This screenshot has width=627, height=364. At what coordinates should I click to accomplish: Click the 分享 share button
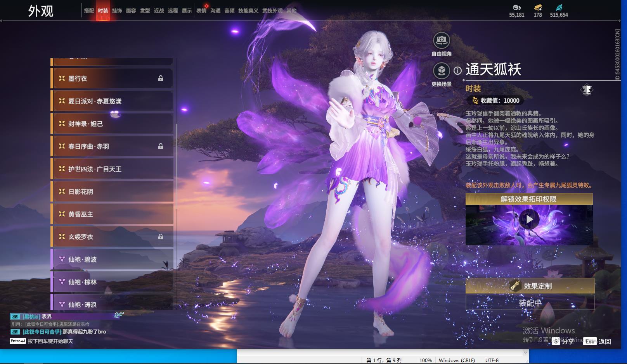pos(563,341)
